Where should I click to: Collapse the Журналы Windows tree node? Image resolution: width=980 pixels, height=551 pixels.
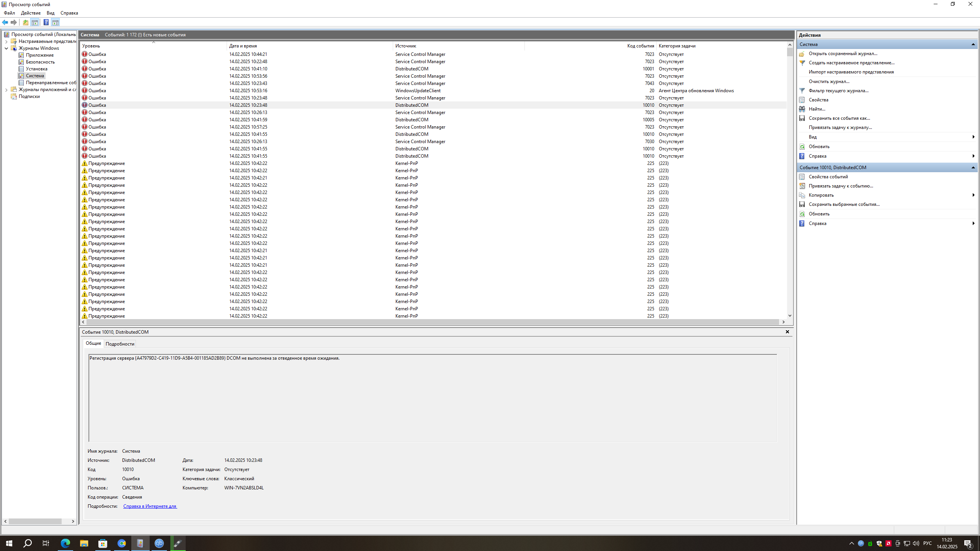click(x=7, y=48)
